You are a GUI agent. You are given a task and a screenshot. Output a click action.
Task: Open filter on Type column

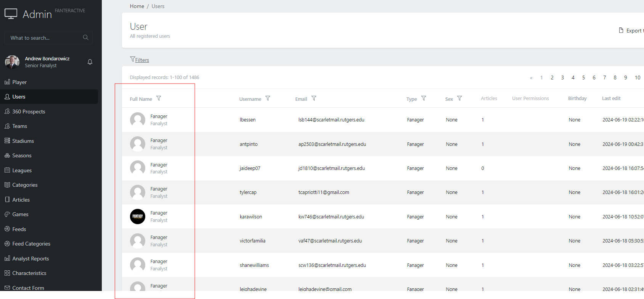click(424, 99)
